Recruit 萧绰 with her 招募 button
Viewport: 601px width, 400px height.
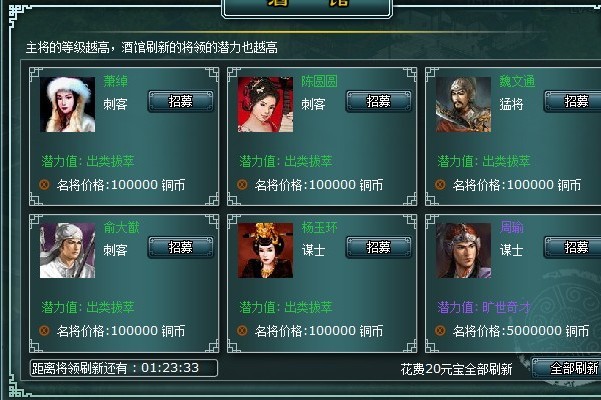tap(181, 102)
